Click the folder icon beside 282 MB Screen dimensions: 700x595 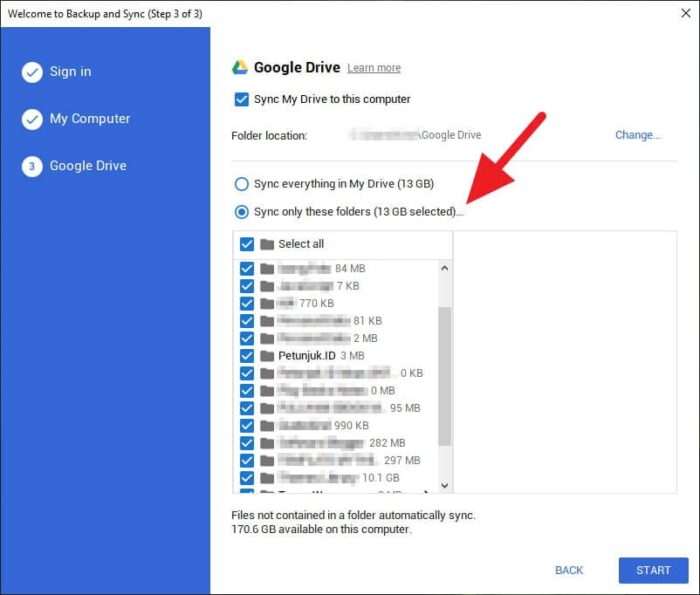(x=267, y=443)
